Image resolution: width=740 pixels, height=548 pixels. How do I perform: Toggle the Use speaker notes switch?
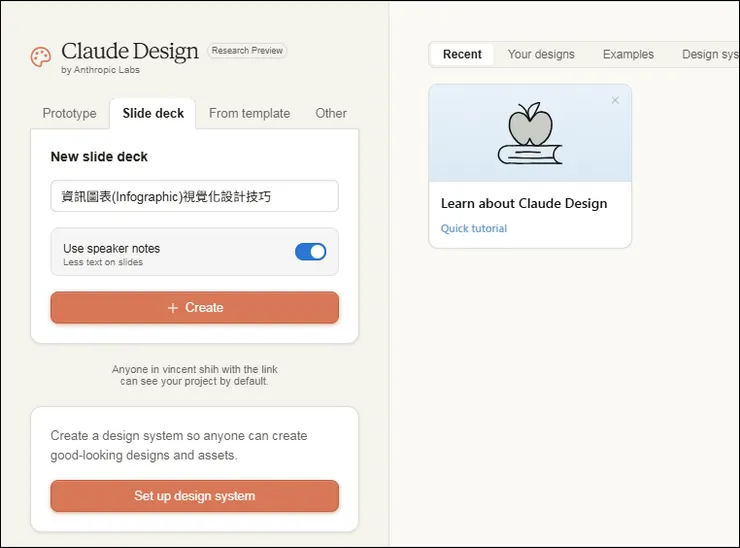click(310, 252)
